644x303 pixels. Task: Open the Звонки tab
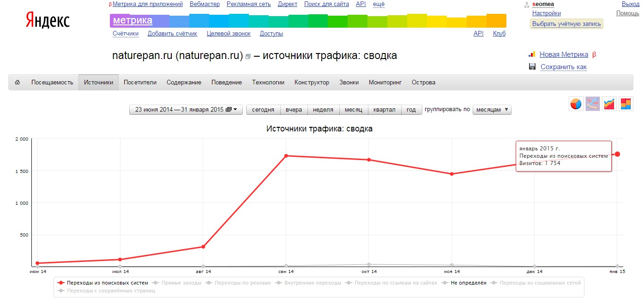click(349, 83)
